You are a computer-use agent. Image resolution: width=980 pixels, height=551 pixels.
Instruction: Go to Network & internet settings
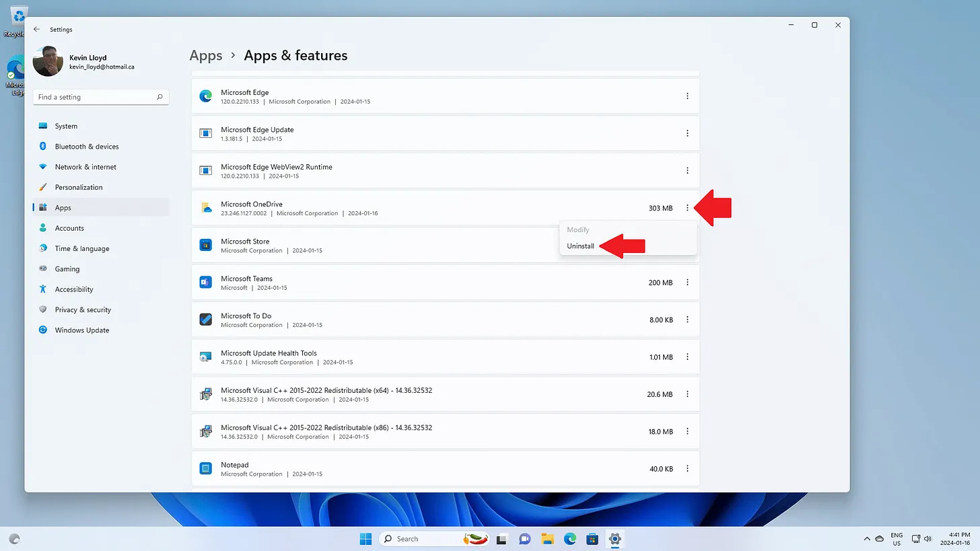click(101, 167)
